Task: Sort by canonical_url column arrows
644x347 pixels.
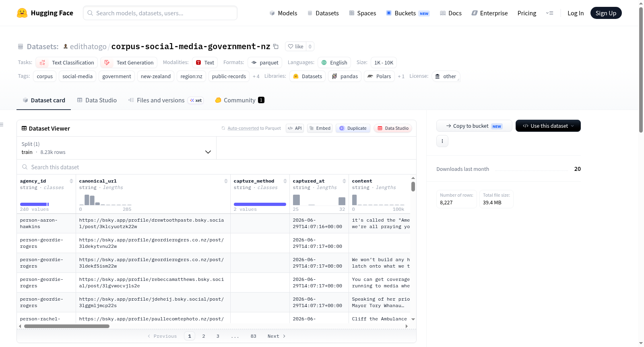Action: pos(226,181)
